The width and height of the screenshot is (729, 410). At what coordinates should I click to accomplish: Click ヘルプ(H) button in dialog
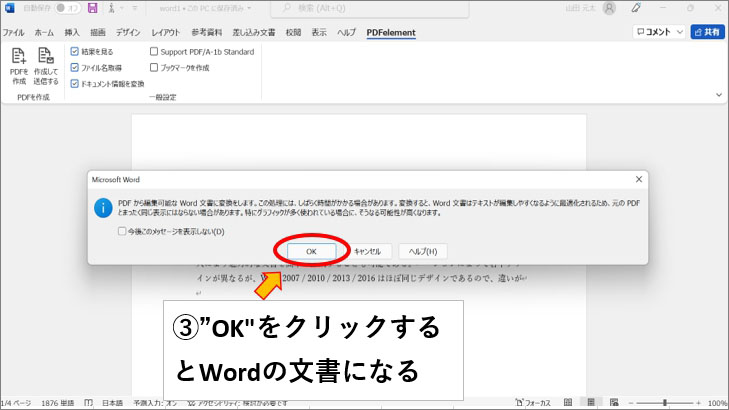(423, 251)
